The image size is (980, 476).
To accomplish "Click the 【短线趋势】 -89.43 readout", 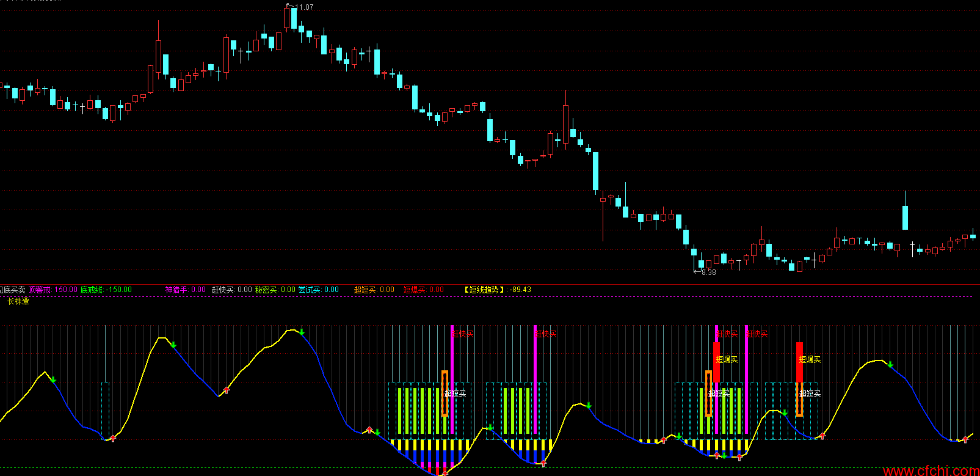I will tap(497, 290).
